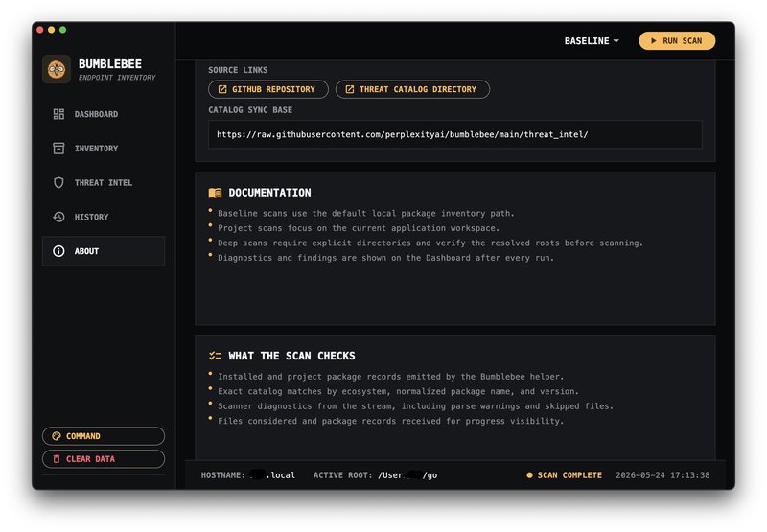Image resolution: width=767 pixels, height=532 pixels.
Task: Click the line 'Project scans focus on the current application workspace.'
Action: coord(359,228)
